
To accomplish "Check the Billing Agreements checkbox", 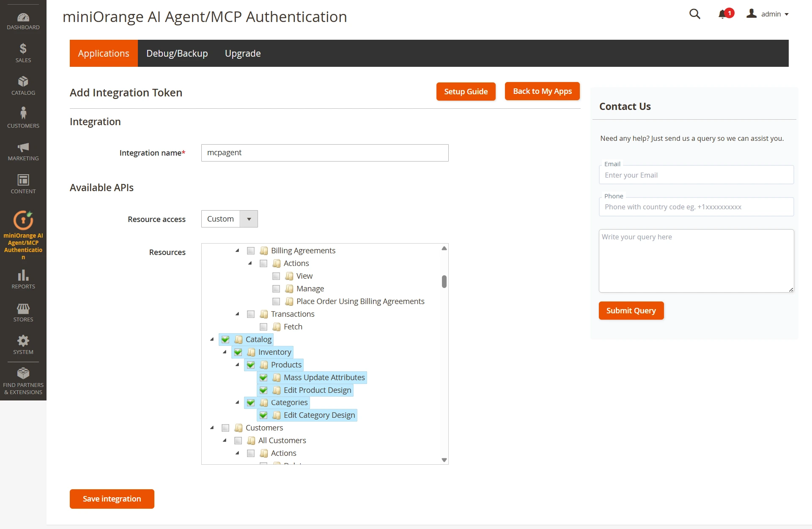I will (251, 251).
